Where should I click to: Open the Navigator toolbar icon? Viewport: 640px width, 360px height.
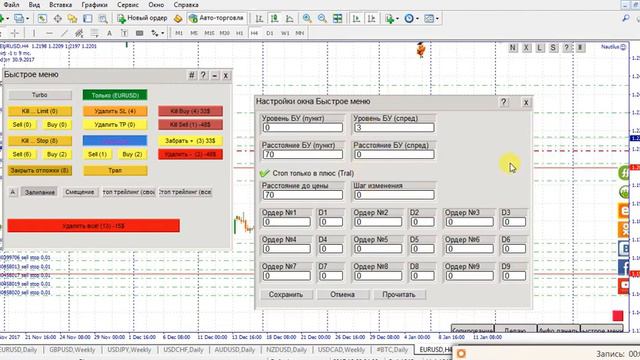(73, 18)
